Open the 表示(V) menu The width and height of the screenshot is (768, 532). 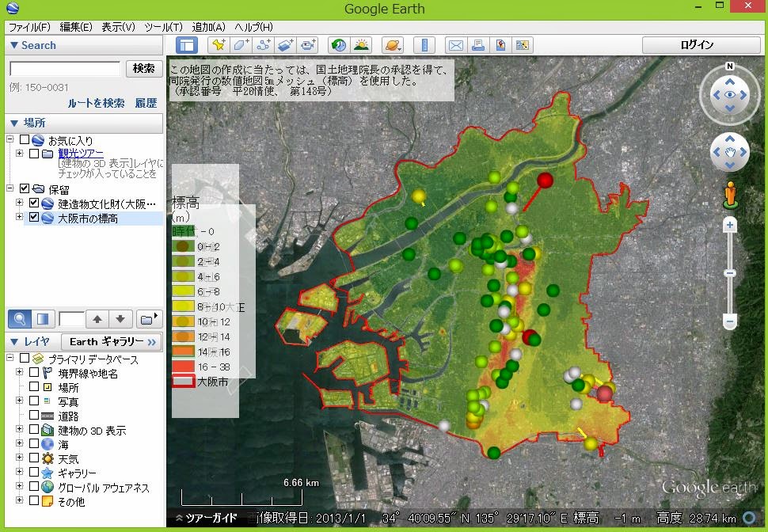[x=118, y=27]
